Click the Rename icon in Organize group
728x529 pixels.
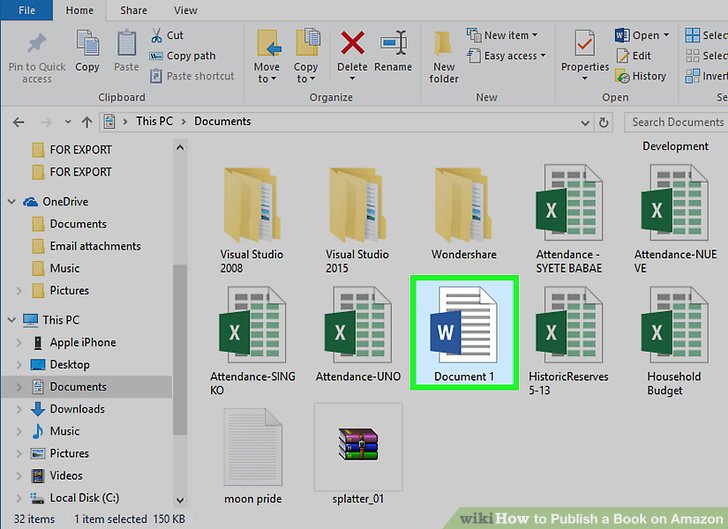pos(393,45)
